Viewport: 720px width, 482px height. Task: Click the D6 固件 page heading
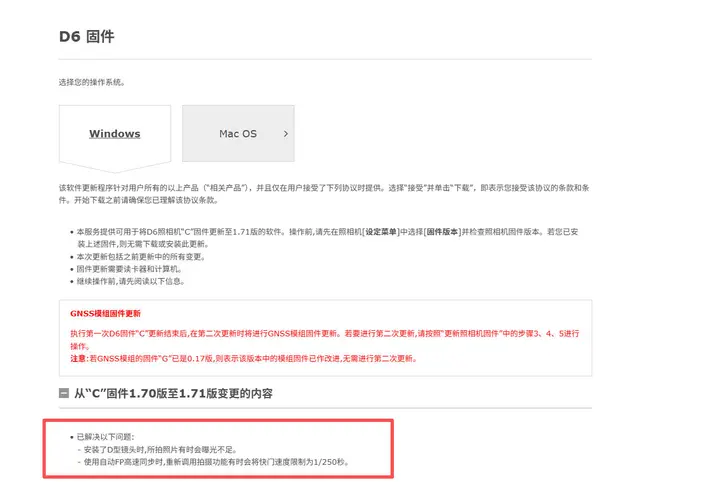pos(87,36)
